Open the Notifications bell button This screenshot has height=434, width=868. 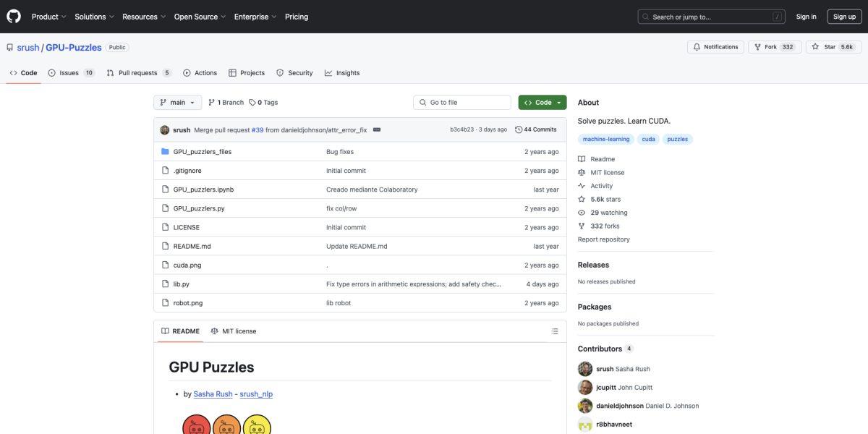point(715,47)
